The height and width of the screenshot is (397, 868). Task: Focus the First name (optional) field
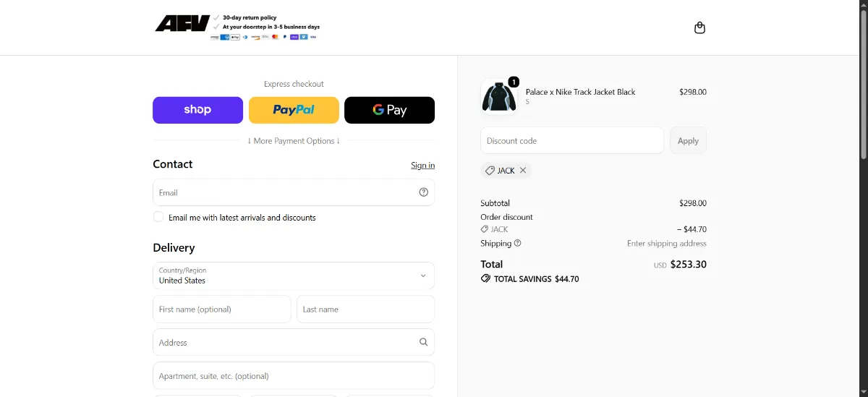(222, 309)
